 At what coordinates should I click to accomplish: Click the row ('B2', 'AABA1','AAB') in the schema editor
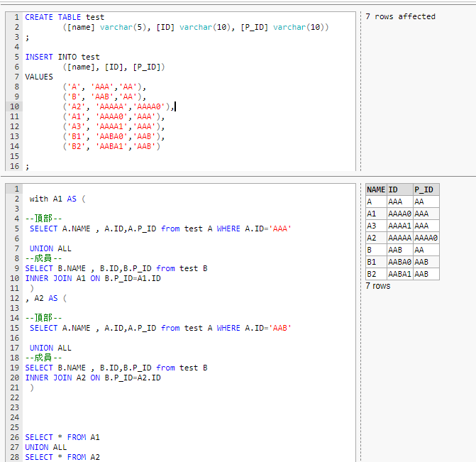point(111,146)
